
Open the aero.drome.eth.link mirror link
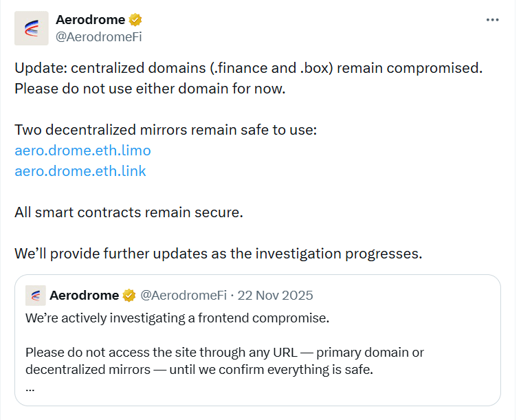[x=80, y=170]
